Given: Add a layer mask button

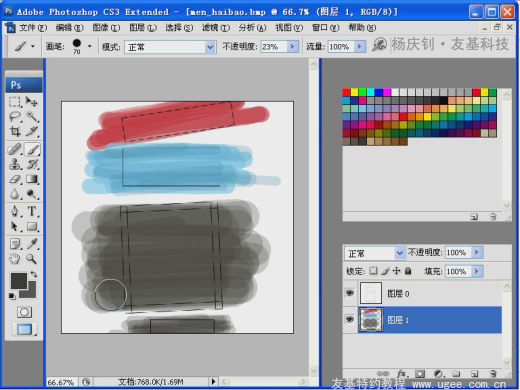Looking at the screenshot, I should [420, 374].
